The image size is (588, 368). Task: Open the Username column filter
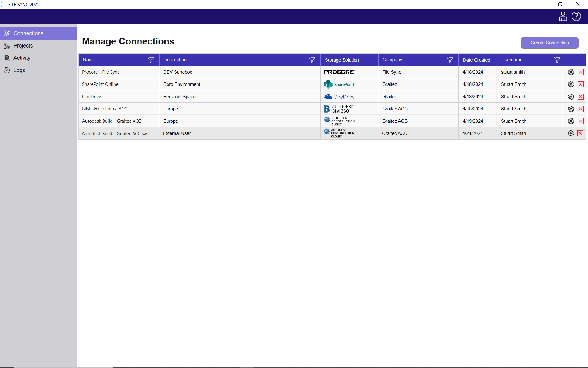[557, 60]
